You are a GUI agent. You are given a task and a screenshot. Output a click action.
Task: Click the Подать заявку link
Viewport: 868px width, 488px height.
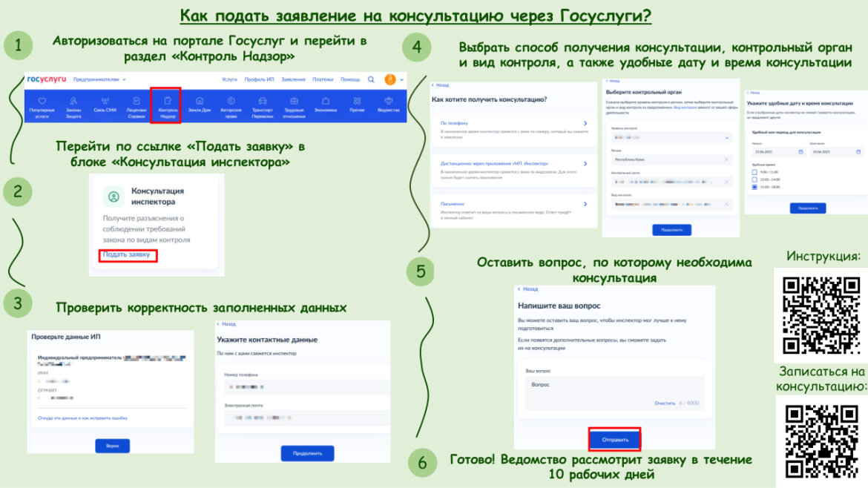pyautogui.click(x=126, y=254)
